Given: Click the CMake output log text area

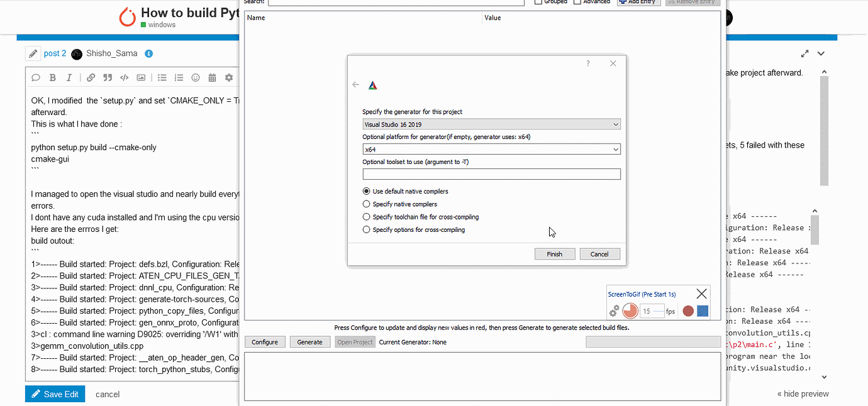Looking at the screenshot, I should [482, 376].
